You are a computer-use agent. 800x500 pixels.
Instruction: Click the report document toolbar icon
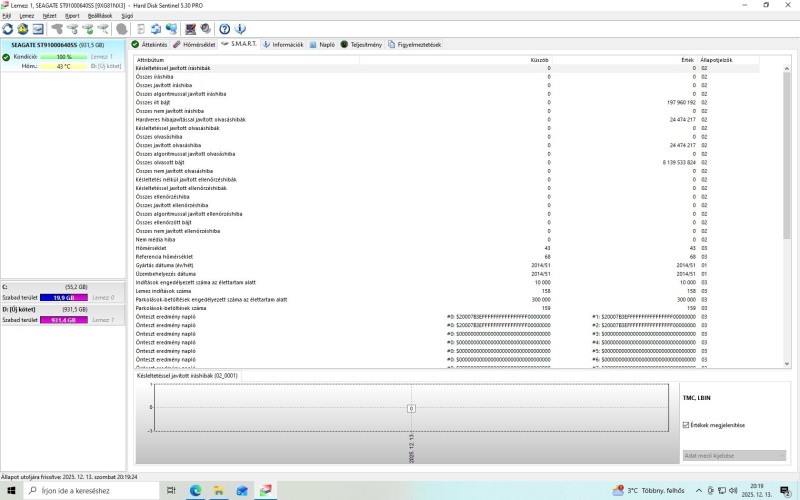tap(141, 29)
